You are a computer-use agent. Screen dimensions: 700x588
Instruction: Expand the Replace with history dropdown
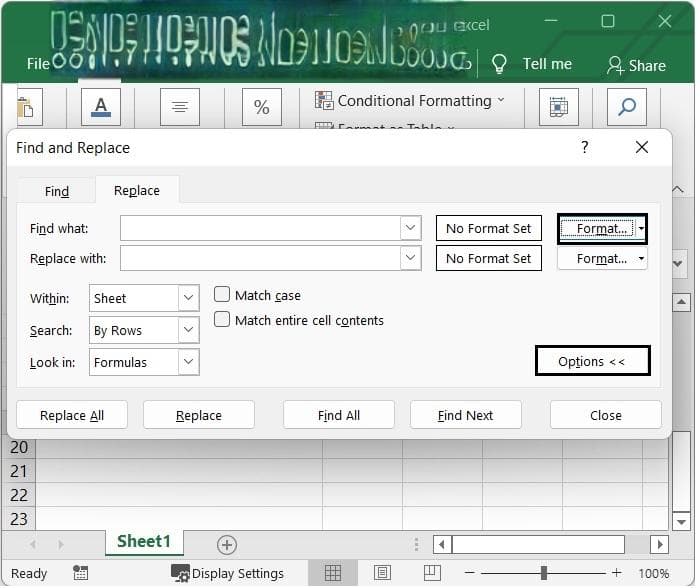pos(411,258)
